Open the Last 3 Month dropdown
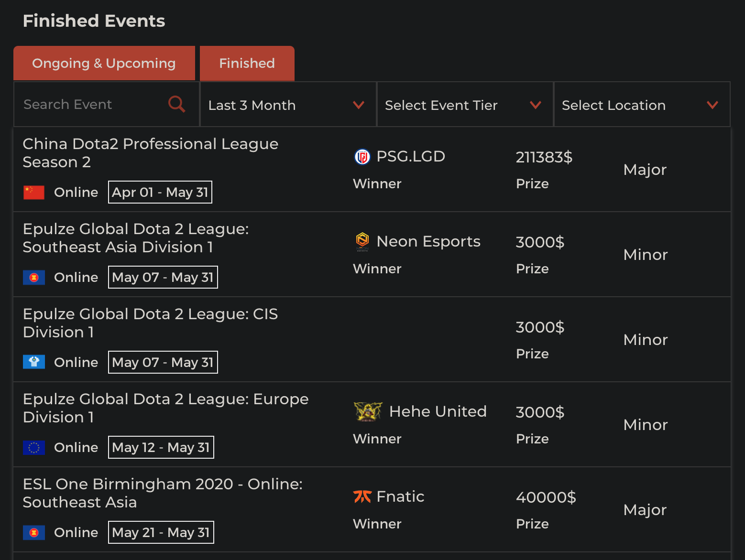 [287, 105]
